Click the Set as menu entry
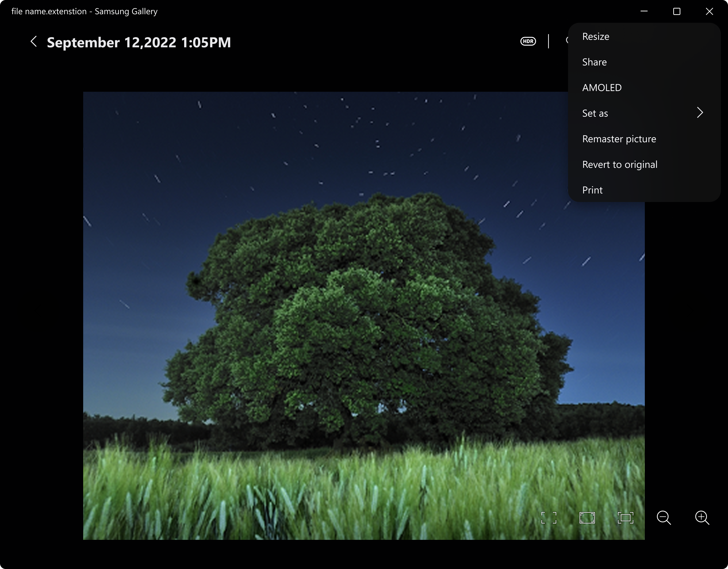This screenshot has width=728, height=569. (595, 113)
